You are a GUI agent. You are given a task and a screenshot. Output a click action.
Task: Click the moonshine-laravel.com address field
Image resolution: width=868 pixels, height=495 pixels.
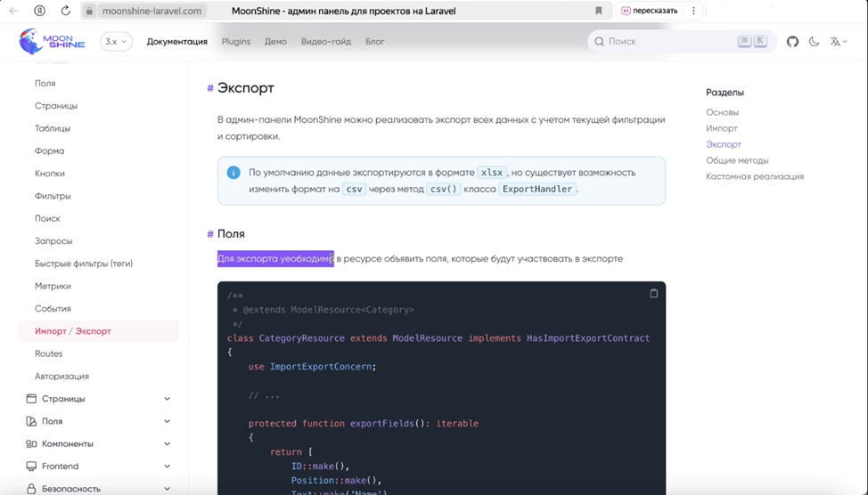tap(151, 11)
